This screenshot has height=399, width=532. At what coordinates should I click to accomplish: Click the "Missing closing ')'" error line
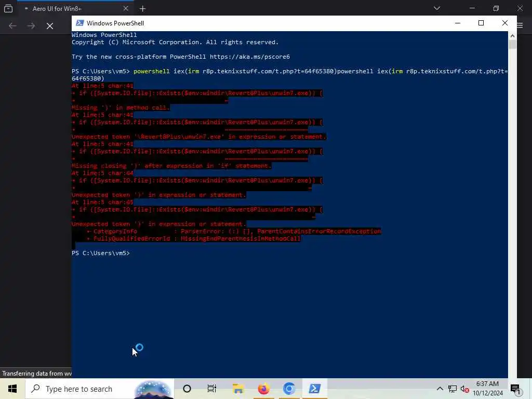click(x=171, y=166)
